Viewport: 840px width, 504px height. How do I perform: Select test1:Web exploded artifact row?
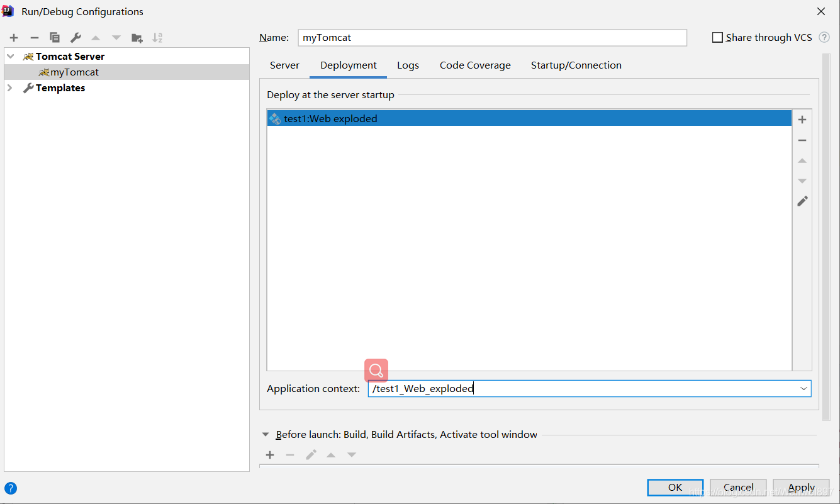[x=529, y=118]
